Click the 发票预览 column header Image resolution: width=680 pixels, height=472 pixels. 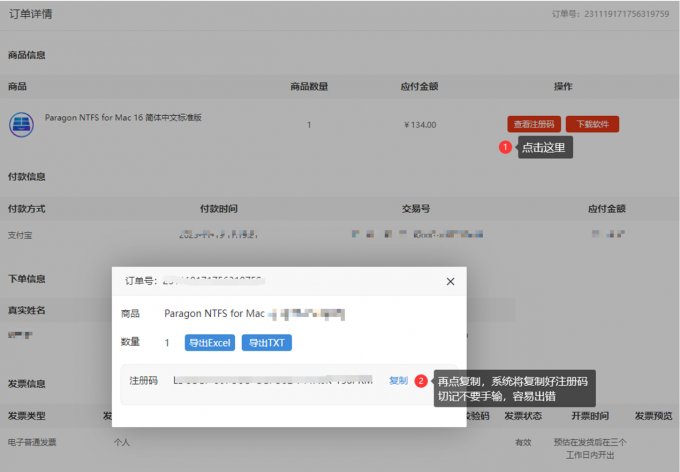tap(654, 416)
